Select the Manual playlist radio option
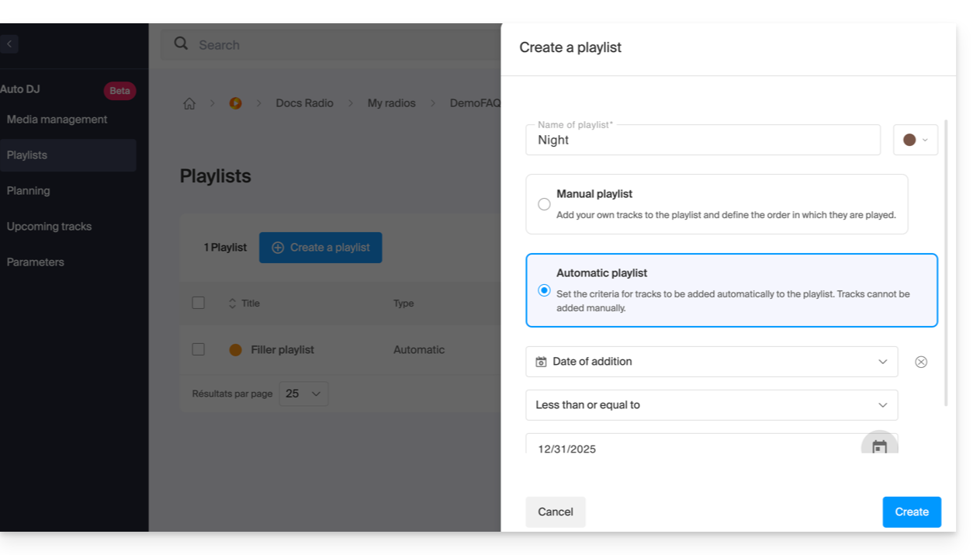980x555 pixels. pyautogui.click(x=544, y=204)
